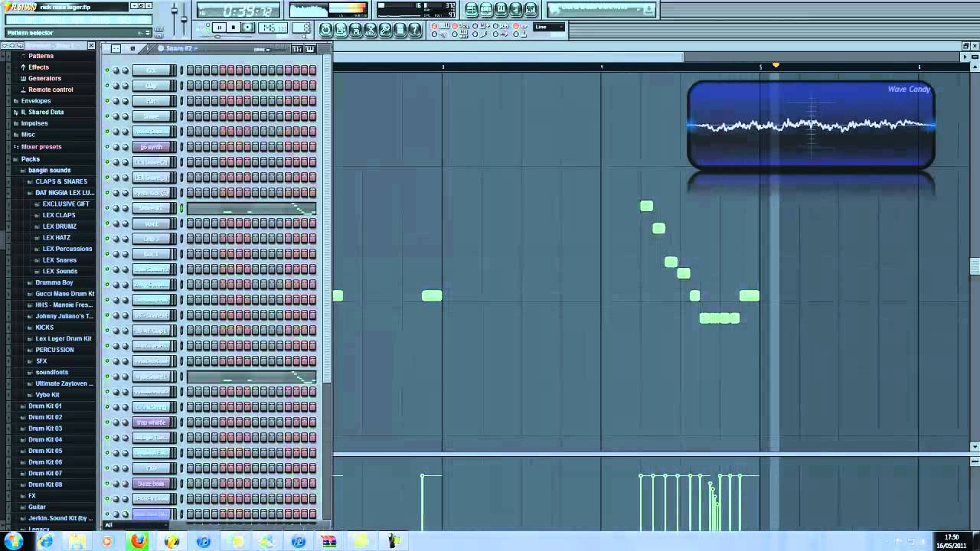Open the Step Sequencer window from toolbar
Screen dimensions: 980x551
486,9
